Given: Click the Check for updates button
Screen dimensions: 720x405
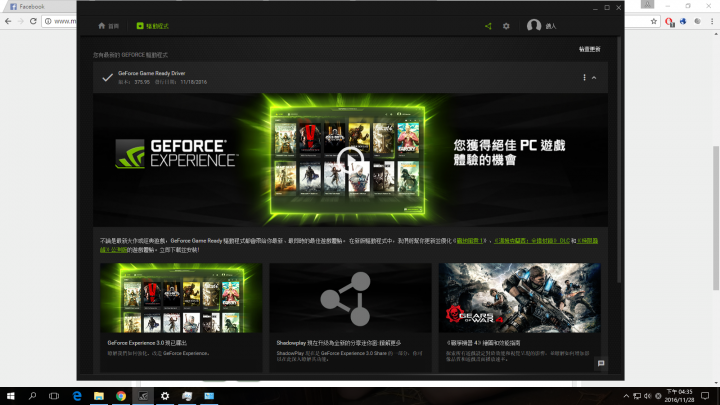Looking at the screenshot, I should click(590, 49).
